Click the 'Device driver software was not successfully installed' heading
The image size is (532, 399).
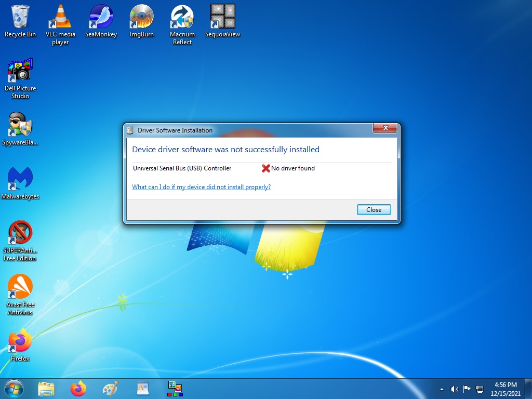(225, 150)
